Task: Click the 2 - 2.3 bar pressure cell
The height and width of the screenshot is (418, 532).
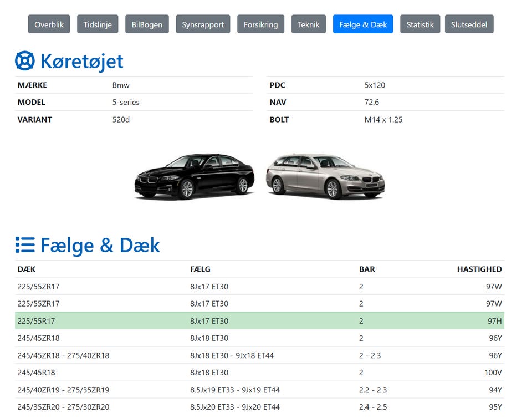Action: (370, 355)
